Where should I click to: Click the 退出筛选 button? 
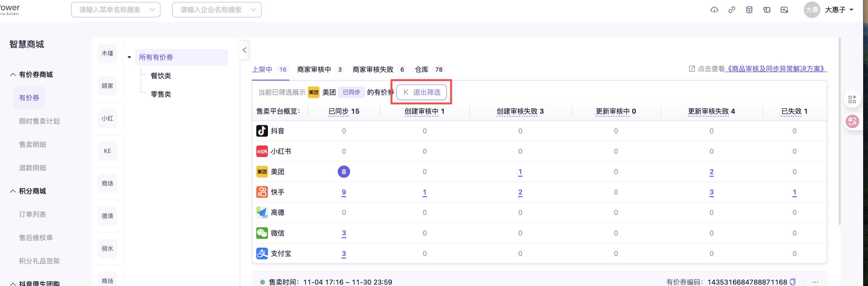[422, 92]
